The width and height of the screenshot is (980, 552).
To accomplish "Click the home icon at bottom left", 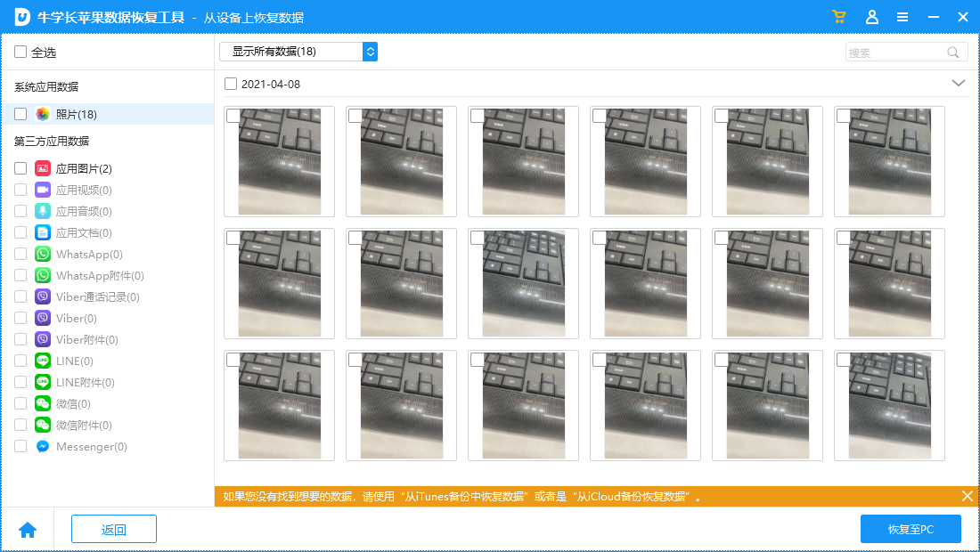I will pos(28,529).
